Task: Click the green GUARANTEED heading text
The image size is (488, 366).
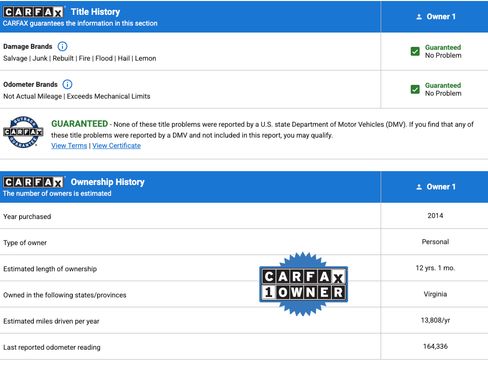Action: click(79, 124)
